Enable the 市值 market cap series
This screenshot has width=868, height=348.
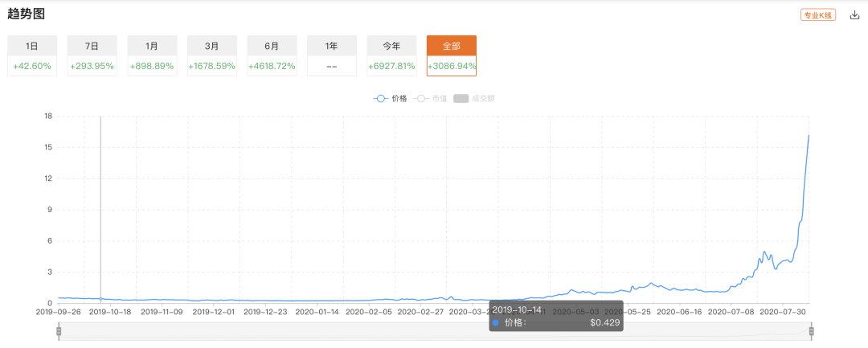click(430, 98)
